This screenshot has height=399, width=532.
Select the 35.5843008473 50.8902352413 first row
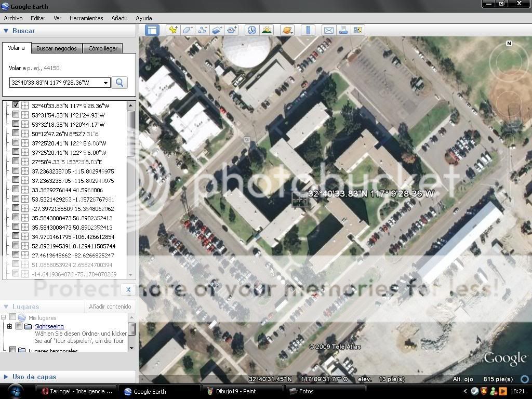pyautogui.click(x=72, y=218)
